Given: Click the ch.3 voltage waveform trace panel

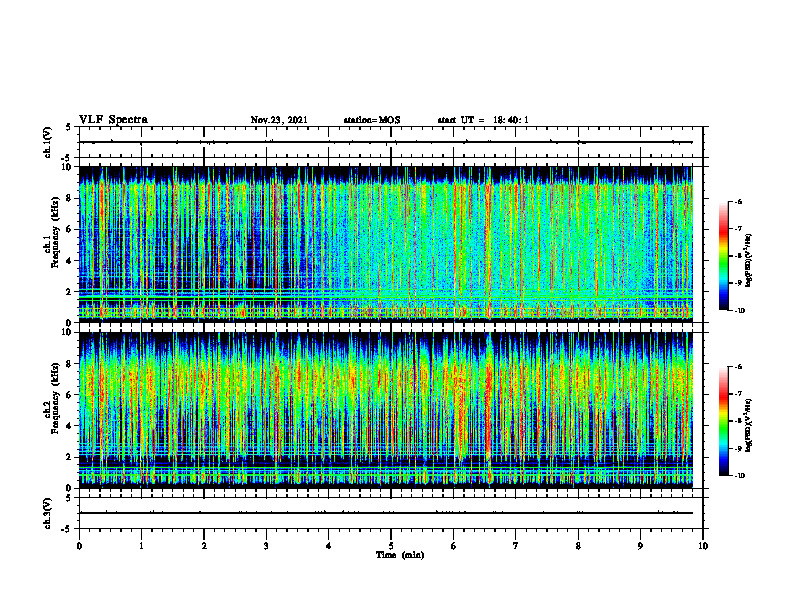Looking at the screenshot, I should tap(391, 513).
